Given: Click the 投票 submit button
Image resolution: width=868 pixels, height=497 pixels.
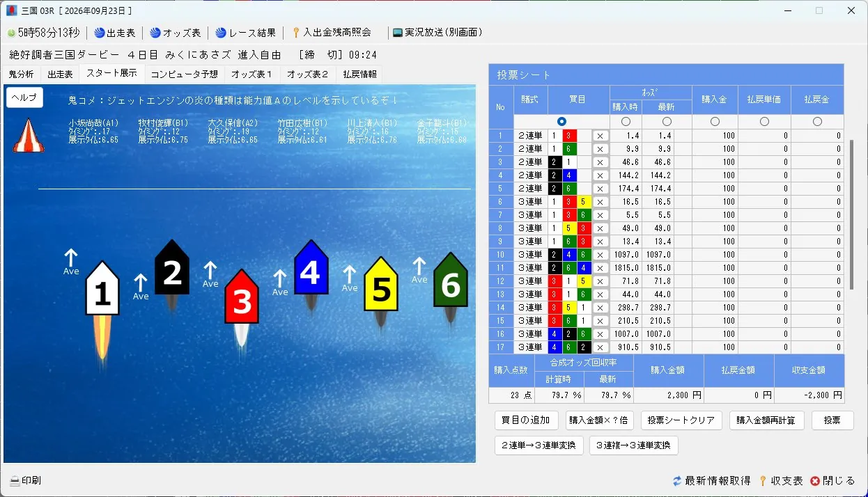Looking at the screenshot, I should point(832,420).
